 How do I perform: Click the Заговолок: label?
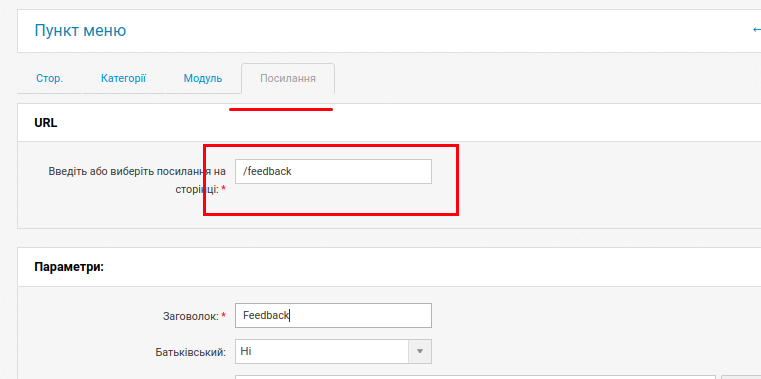195,316
